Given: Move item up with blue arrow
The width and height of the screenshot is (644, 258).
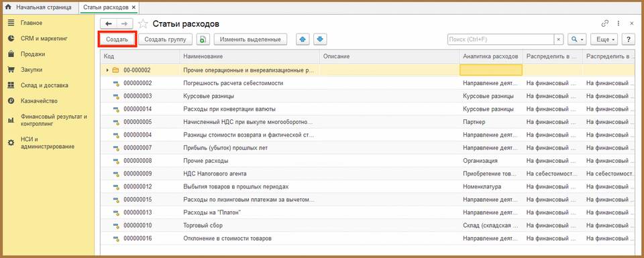Looking at the screenshot, I should [303, 40].
